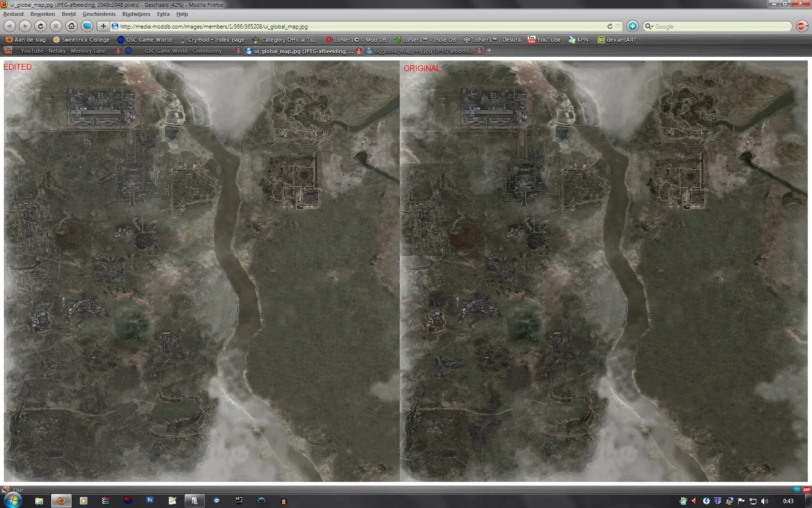
Task: Click the notepad icon in the taskbar
Action: click(x=172, y=501)
